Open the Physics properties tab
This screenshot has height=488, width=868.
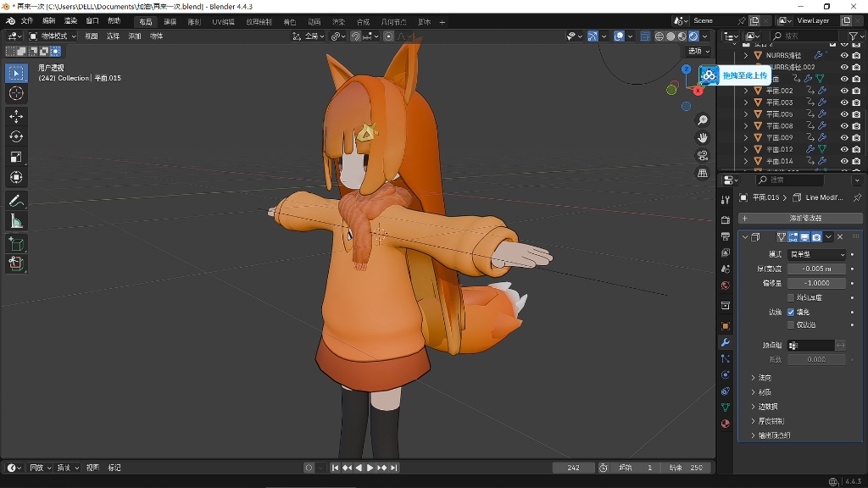(x=726, y=374)
